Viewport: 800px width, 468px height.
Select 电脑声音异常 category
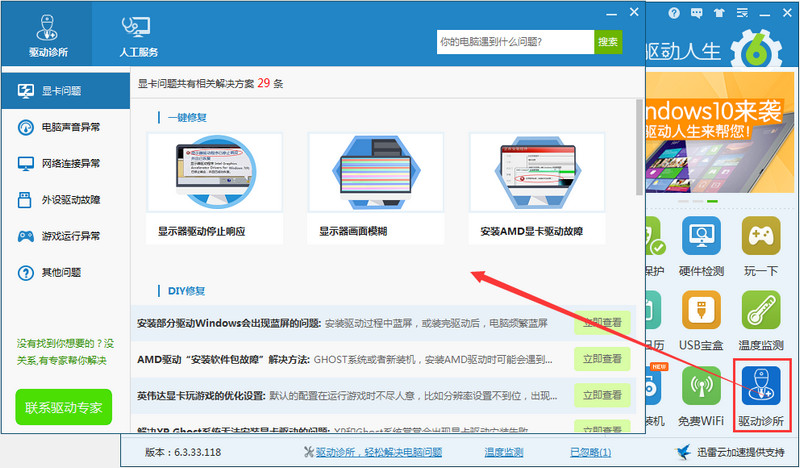point(65,127)
